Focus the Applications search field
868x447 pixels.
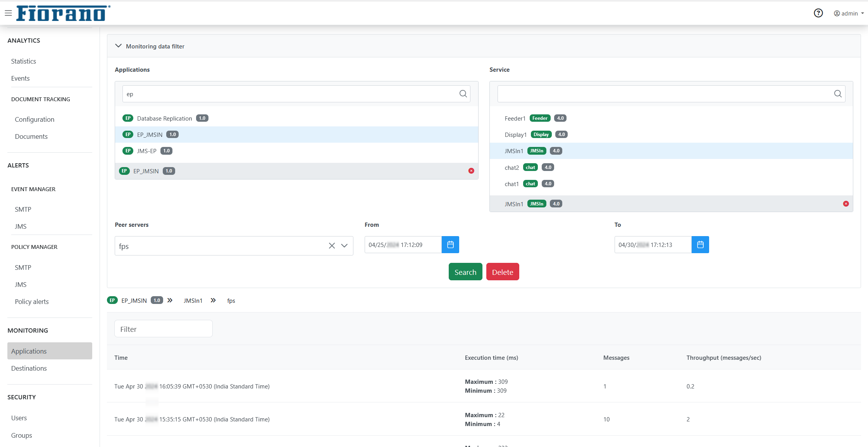296,94
